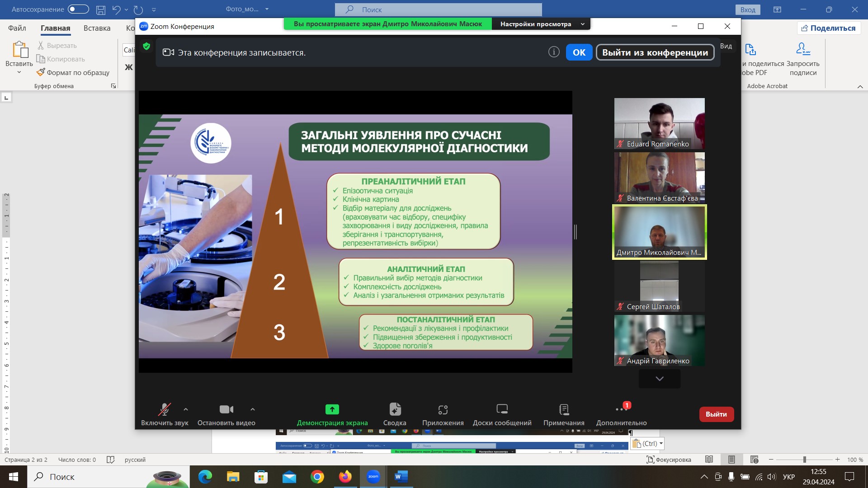
Task: Open the Undo history dropdown arrow
Action: [126, 9]
